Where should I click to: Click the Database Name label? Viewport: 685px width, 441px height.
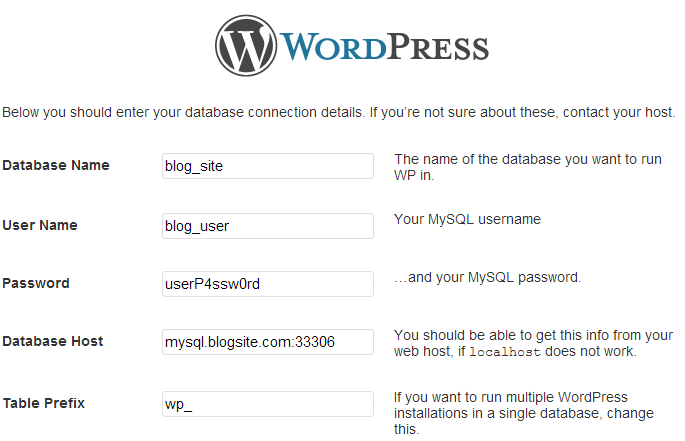[56, 165]
